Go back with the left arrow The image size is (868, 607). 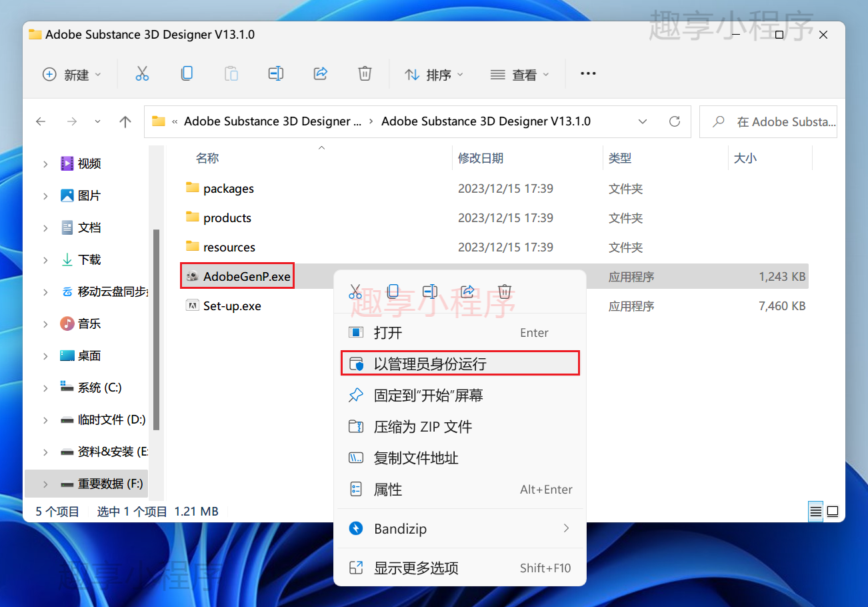coord(41,121)
